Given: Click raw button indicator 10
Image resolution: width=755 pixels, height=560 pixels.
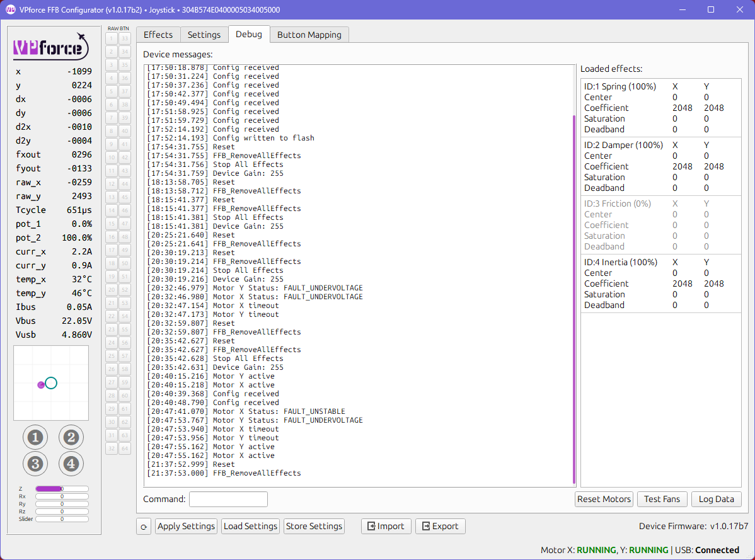Looking at the screenshot, I should pyautogui.click(x=111, y=157).
